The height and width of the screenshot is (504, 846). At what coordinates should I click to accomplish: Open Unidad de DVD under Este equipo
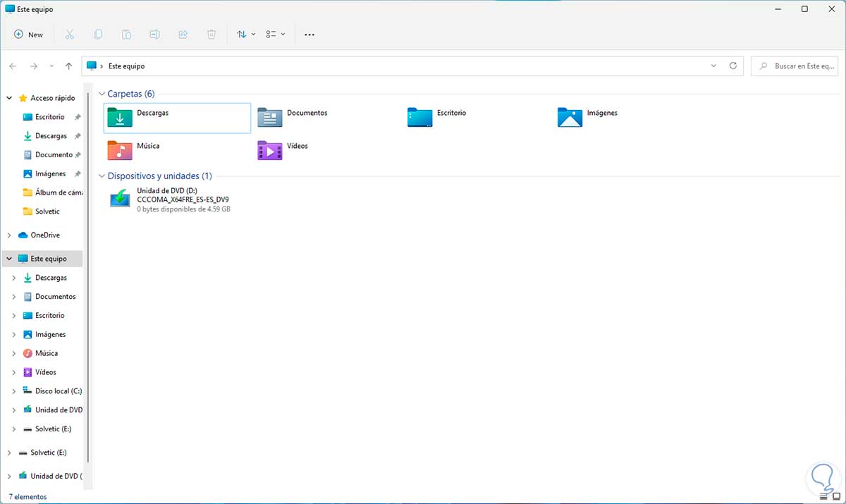point(59,410)
